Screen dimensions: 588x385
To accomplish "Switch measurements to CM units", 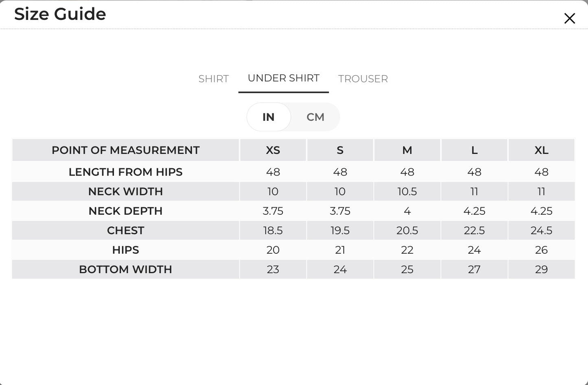I will [x=315, y=117].
